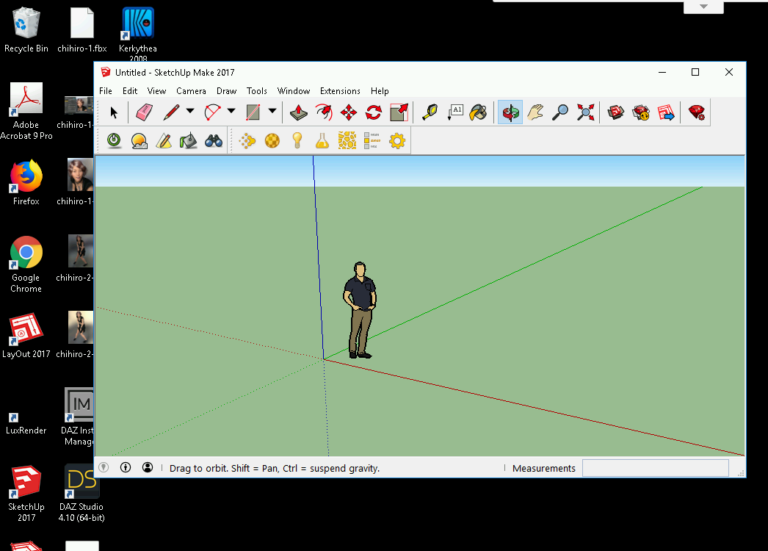Open the View menu
Image resolution: width=768 pixels, height=551 pixels.
(x=156, y=91)
